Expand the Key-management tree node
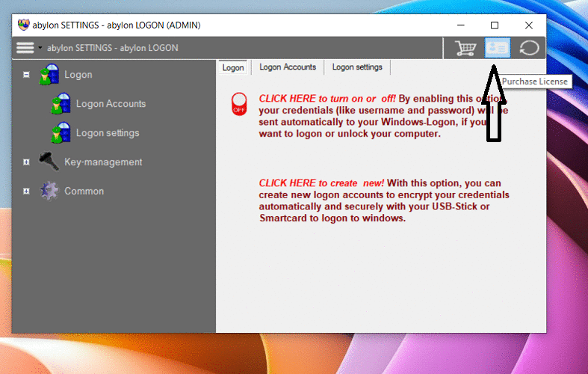 26,162
